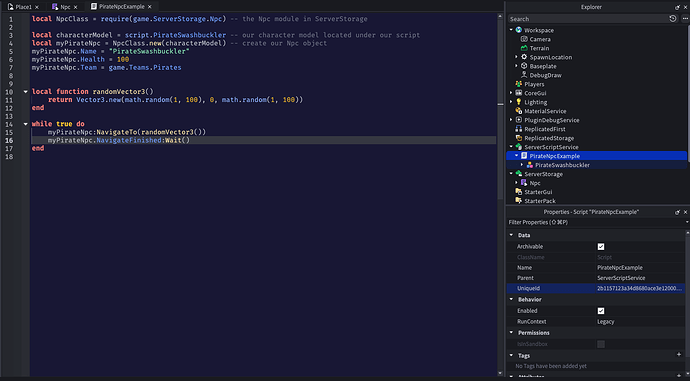Expand the PirateSwashbuckler node
The height and width of the screenshot is (381, 690).
(x=522, y=165)
